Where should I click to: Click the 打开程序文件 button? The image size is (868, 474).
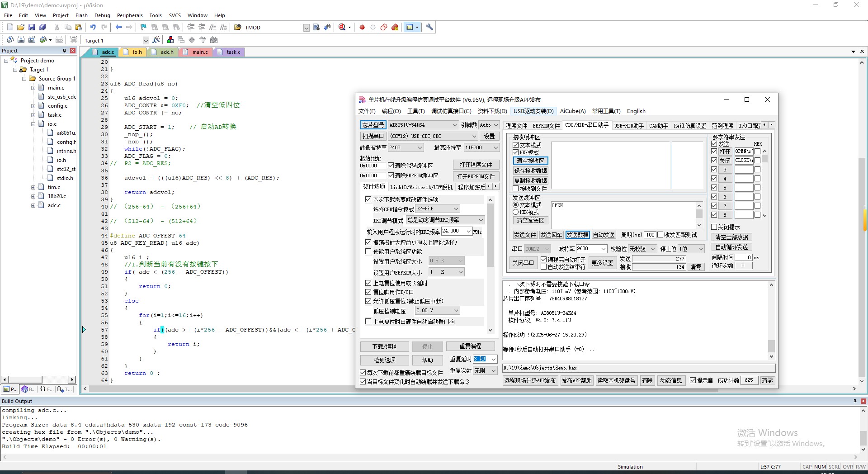click(x=476, y=165)
